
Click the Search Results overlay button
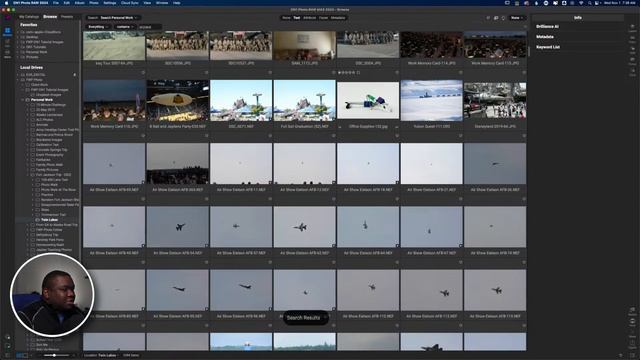click(x=306, y=318)
